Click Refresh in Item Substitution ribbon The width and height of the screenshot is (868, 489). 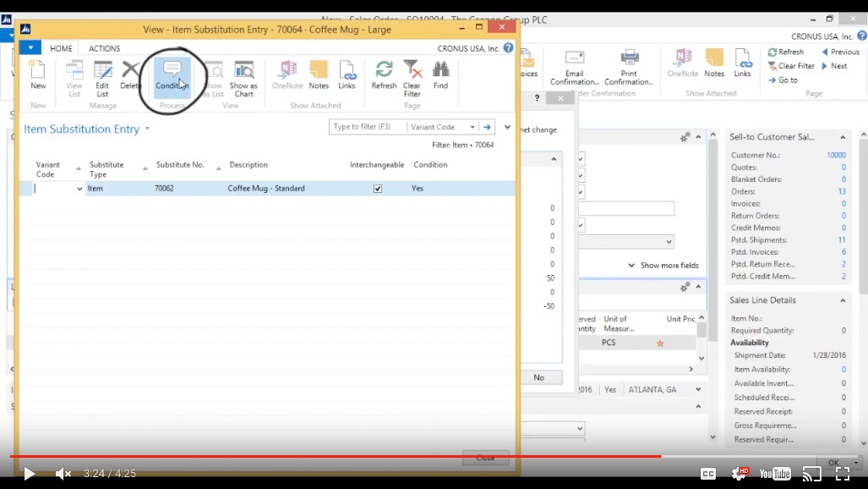coord(385,74)
